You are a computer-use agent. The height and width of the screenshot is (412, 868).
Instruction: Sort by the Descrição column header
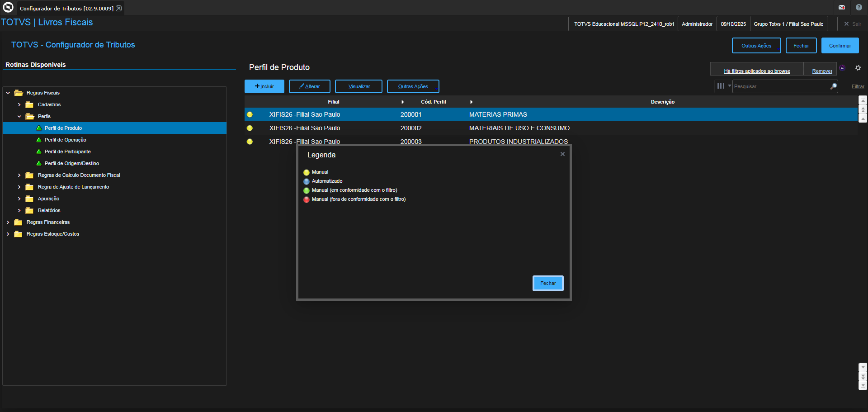tap(662, 102)
